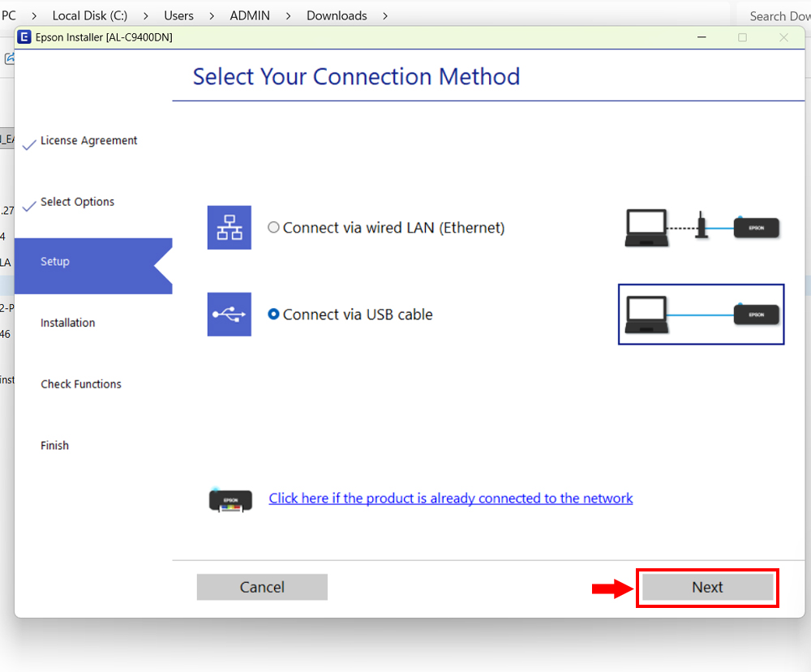Click the wired LAN network icon
This screenshot has height=672, width=811.
pos(230,228)
